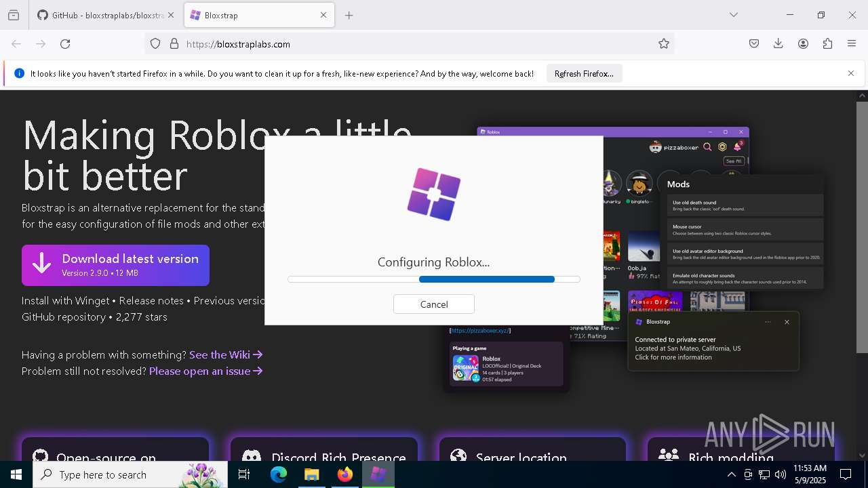This screenshot has width=868, height=488.
Task: Open a new browser tab
Action: click(x=349, y=15)
